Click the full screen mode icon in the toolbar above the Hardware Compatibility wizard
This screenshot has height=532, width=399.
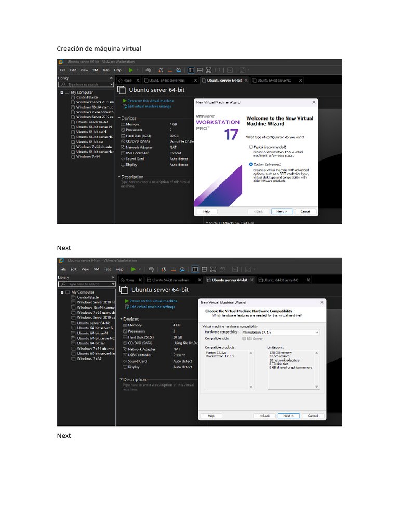click(213, 270)
